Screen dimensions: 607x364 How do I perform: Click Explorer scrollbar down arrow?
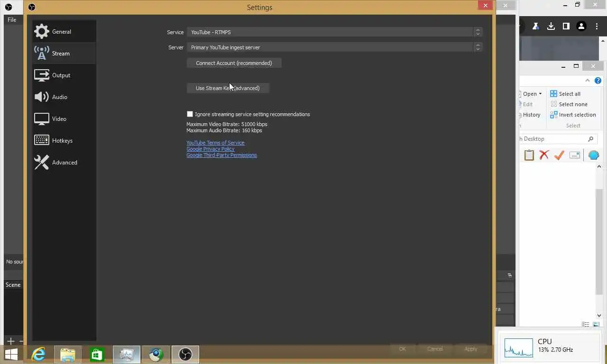pos(599,315)
